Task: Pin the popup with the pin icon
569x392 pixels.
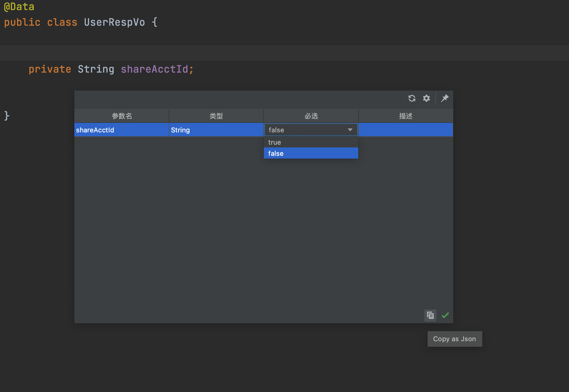Action: coord(445,98)
